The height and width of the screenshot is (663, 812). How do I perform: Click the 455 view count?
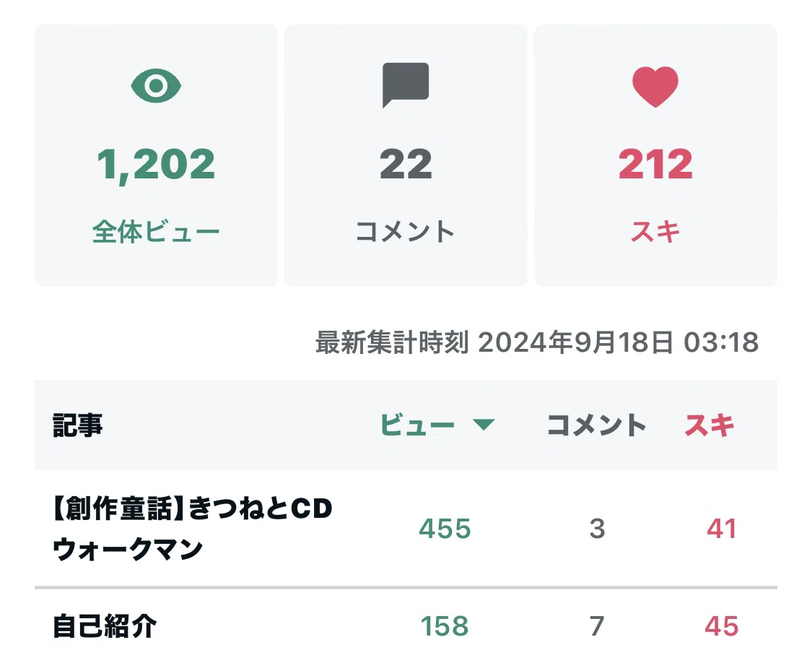point(445,529)
